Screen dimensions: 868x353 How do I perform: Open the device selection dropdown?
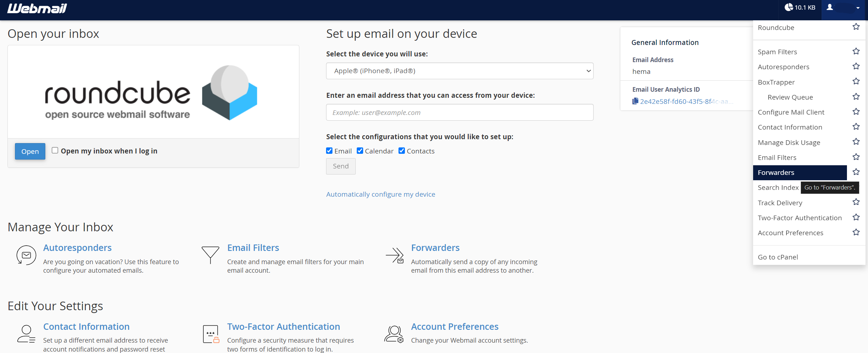coord(460,71)
